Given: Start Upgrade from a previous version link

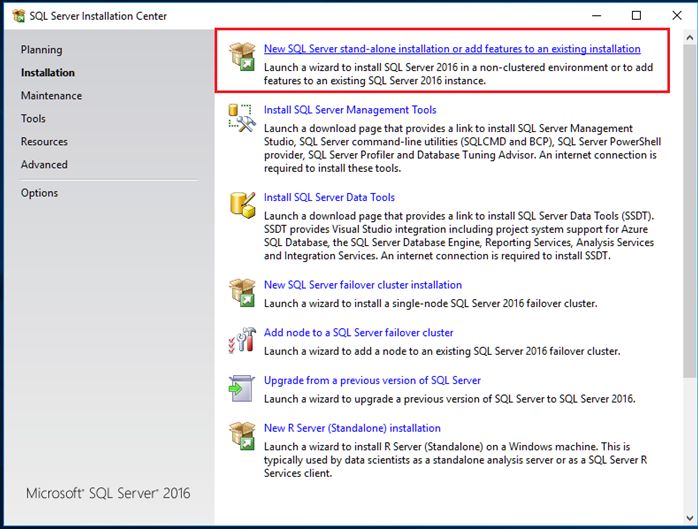Looking at the screenshot, I should tap(372, 381).
